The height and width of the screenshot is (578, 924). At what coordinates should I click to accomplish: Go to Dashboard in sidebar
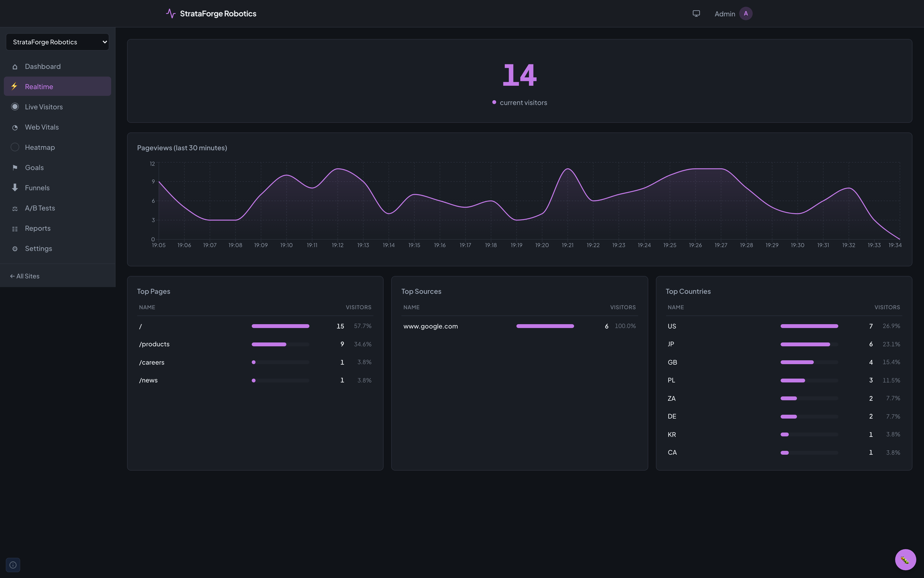pyautogui.click(x=57, y=66)
